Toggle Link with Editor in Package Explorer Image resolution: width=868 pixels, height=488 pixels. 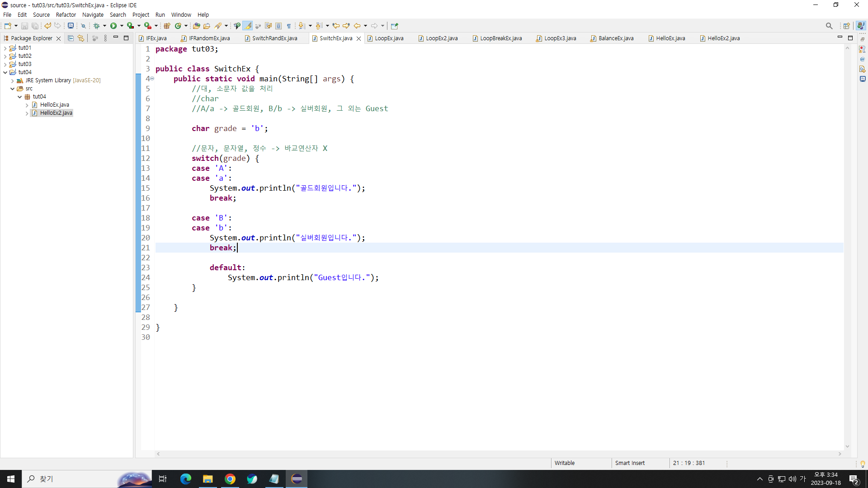click(81, 38)
